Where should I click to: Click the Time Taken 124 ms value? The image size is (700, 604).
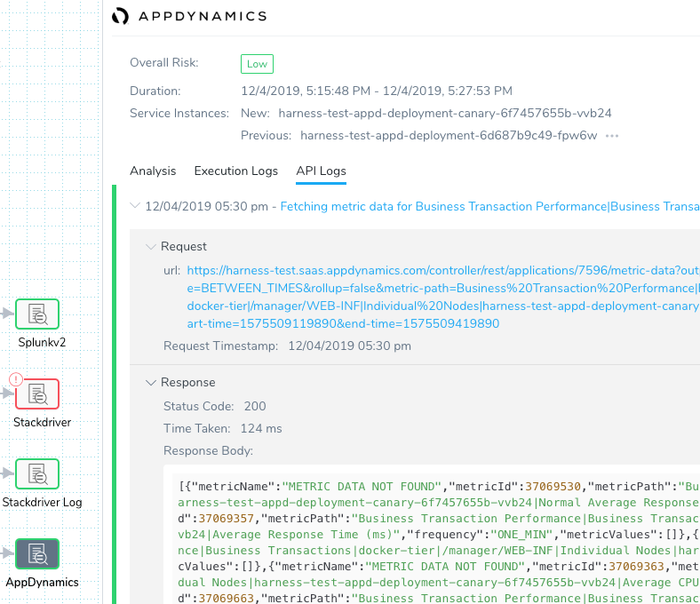(261, 428)
